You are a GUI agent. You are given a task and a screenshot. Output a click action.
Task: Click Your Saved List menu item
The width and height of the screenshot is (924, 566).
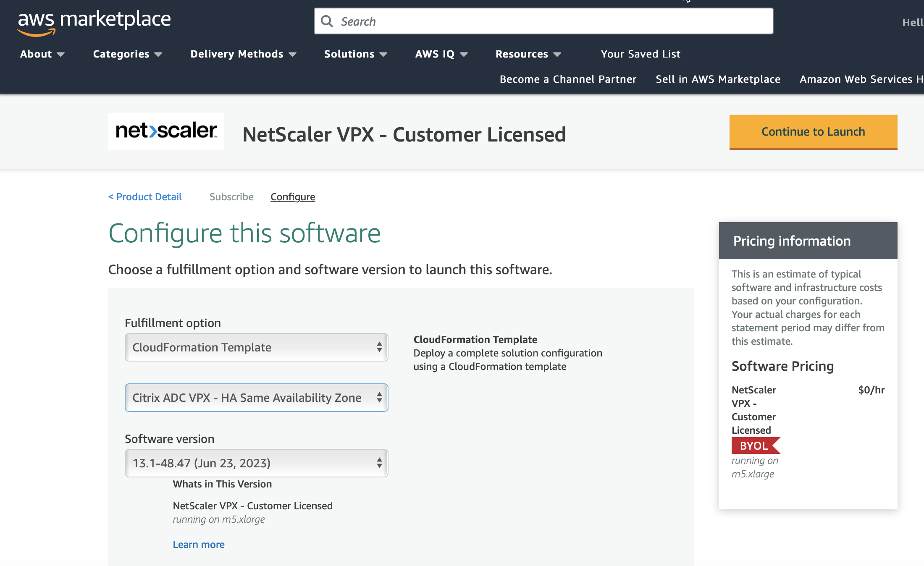(640, 54)
